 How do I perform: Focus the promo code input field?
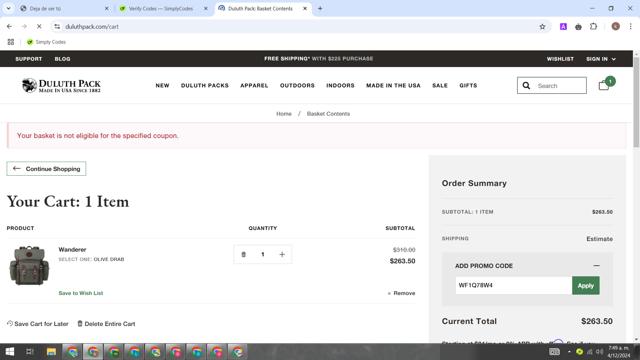point(513,285)
